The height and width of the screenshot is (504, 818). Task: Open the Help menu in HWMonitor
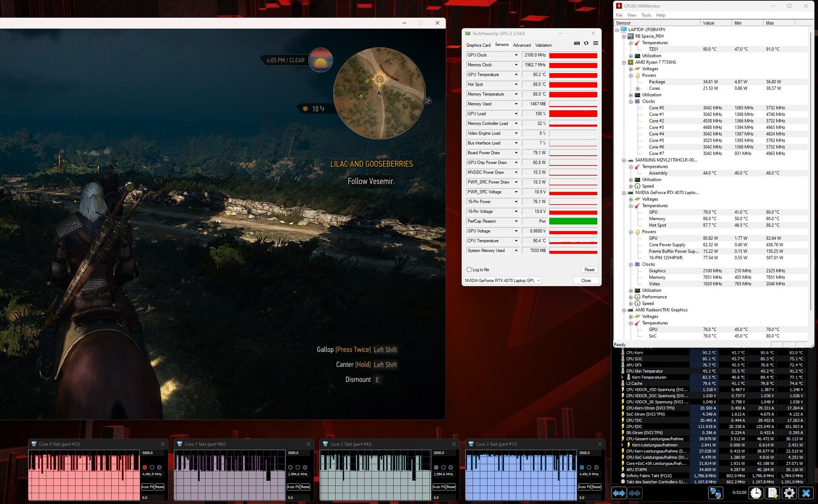661,15
